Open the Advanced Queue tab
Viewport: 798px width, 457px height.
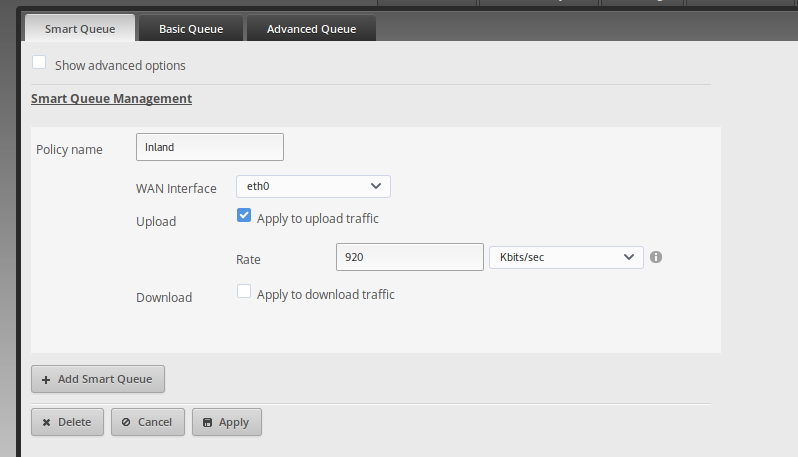point(311,29)
